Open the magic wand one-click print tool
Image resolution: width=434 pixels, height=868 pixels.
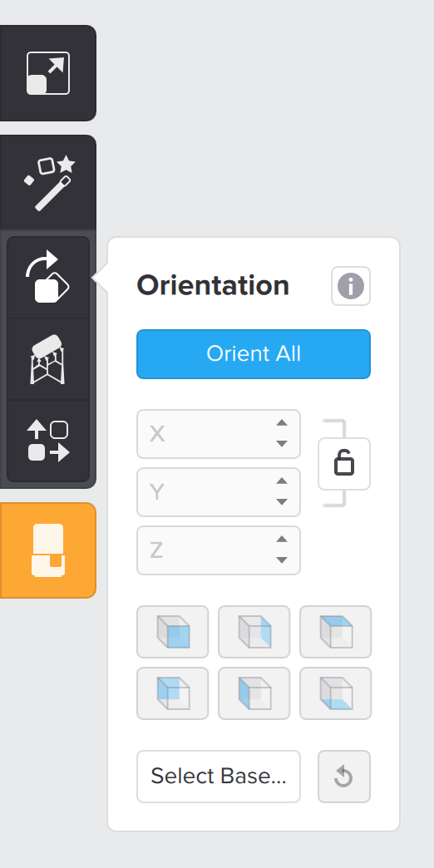(x=48, y=183)
